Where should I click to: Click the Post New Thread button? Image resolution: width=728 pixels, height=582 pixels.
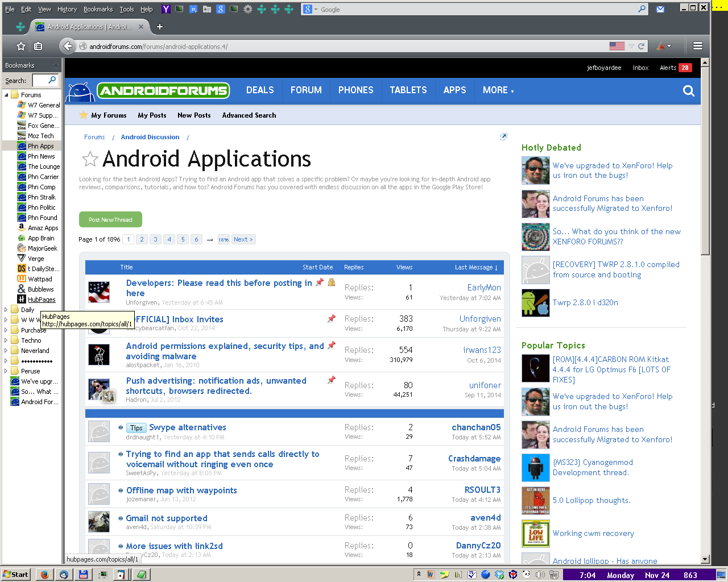coord(110,219)
